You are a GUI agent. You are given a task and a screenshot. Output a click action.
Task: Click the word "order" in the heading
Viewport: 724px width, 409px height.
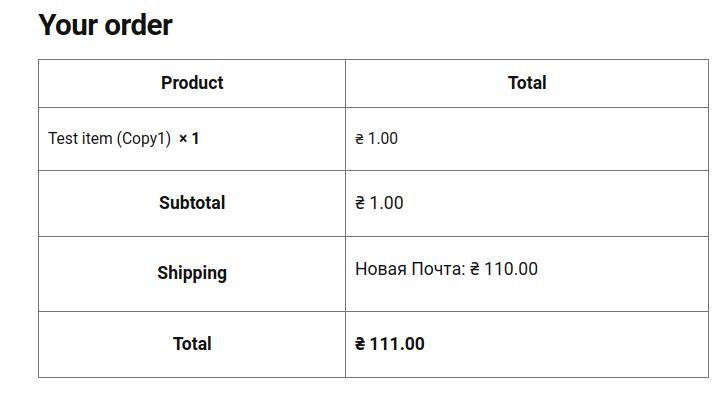139,25
